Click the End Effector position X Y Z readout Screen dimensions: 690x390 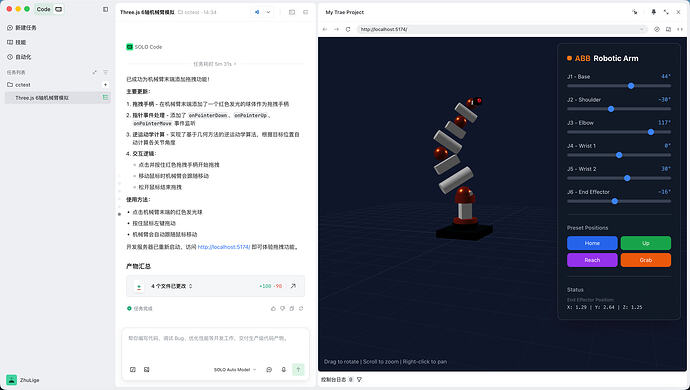coord(605,307)
